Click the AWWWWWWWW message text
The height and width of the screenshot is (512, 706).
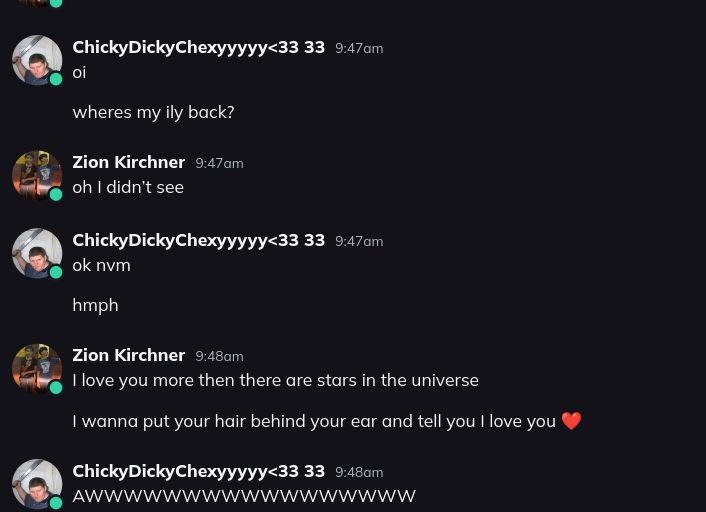[244, 496]
